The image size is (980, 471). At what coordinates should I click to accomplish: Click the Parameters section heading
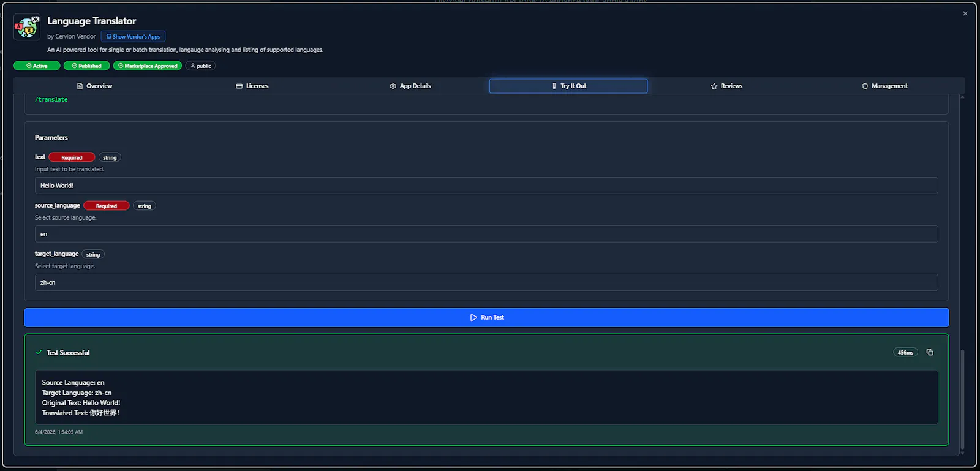tap(51, 138)
